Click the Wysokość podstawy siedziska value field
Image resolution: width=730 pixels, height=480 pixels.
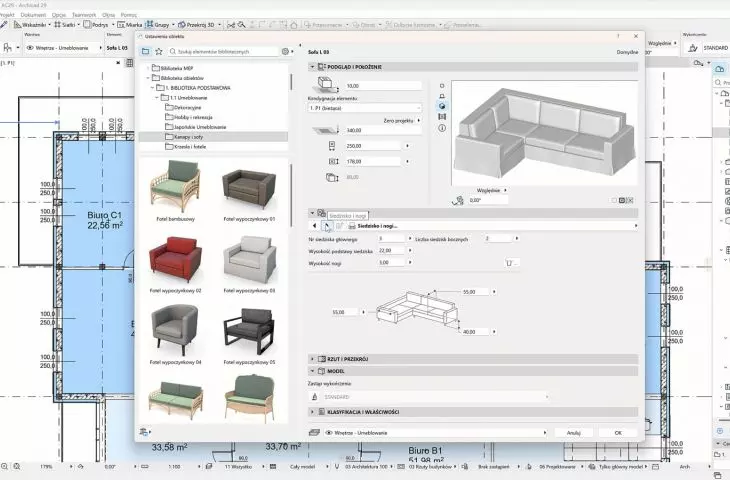(392, 250)
